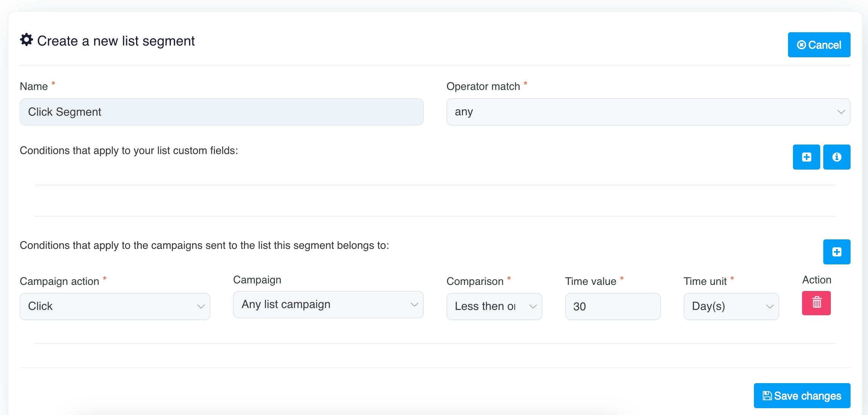Show custom fields conditions info

tap(837, 157)
